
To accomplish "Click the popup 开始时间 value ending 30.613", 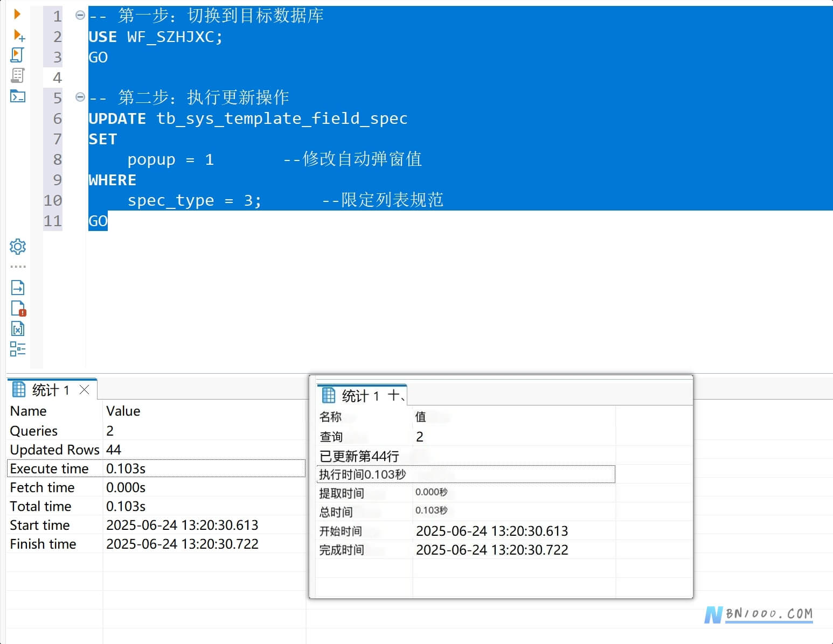I will pos(492,531).
